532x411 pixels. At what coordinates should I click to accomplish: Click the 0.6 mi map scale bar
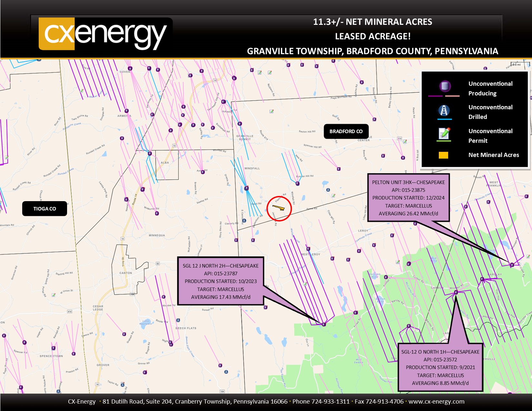point(520,65)
